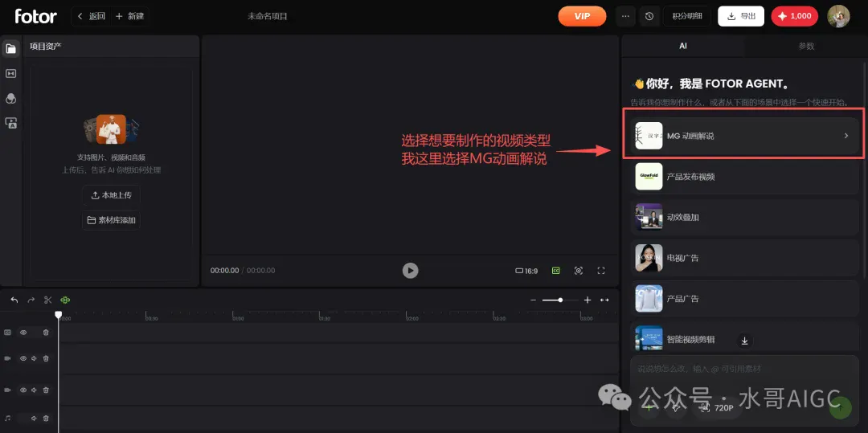Click the Fotor logo
This screenshot has width=868, height=433.
click(36, 16)
